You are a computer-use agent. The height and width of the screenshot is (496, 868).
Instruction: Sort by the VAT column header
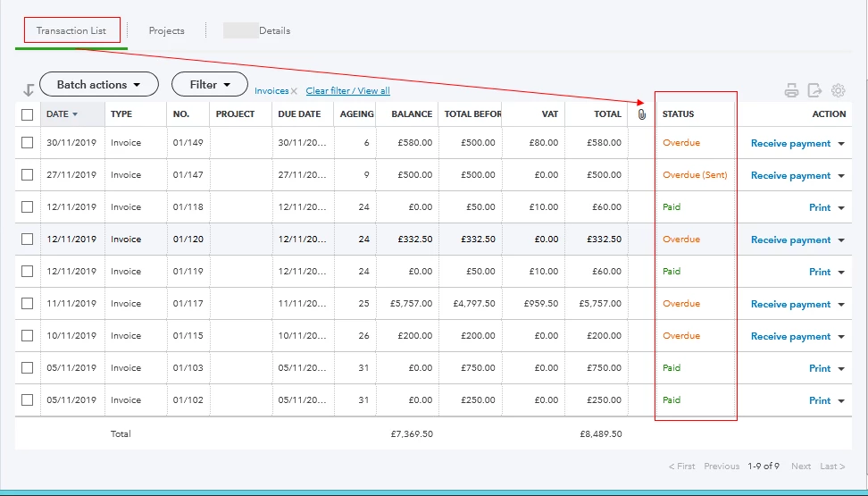[550, 114]
